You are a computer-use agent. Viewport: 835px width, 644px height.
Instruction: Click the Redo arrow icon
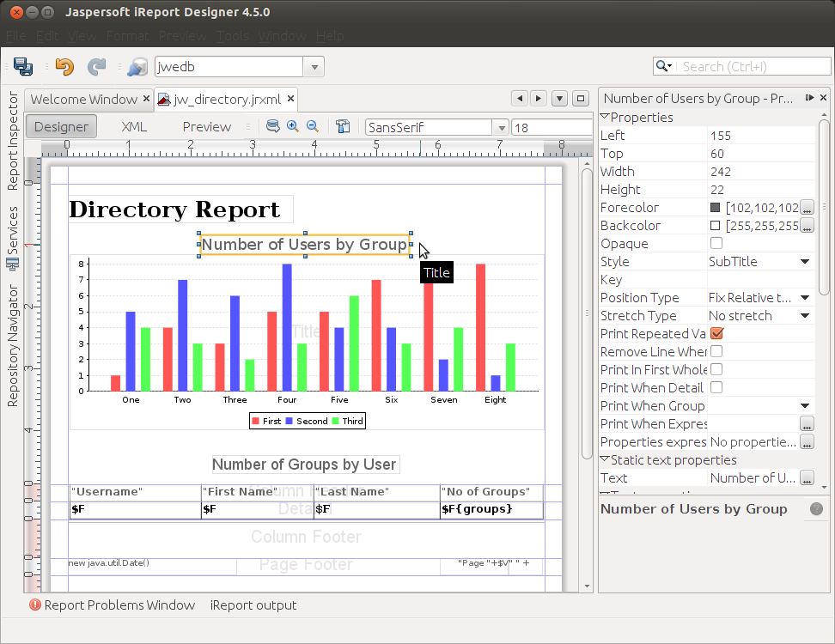(x=96, y=67)
